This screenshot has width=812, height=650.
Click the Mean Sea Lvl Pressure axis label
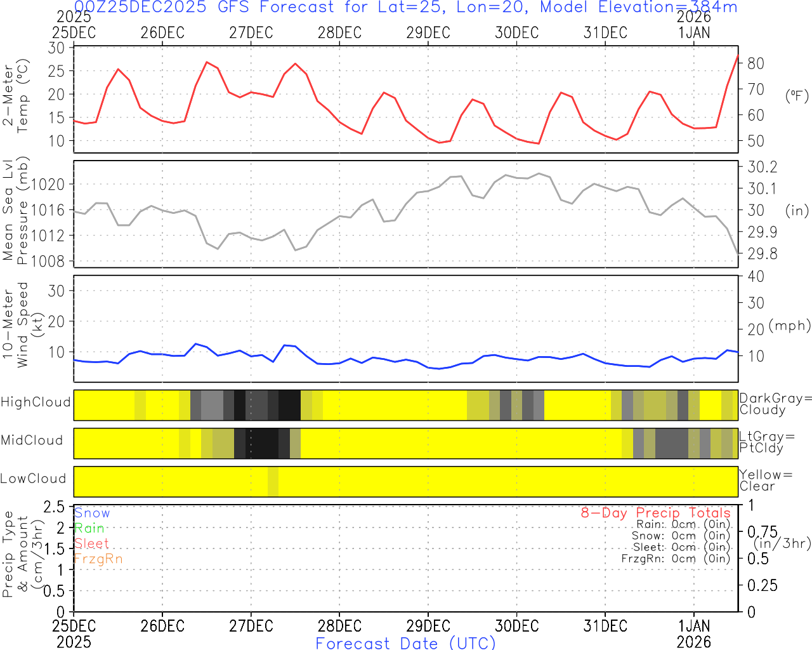pos(16,211)
